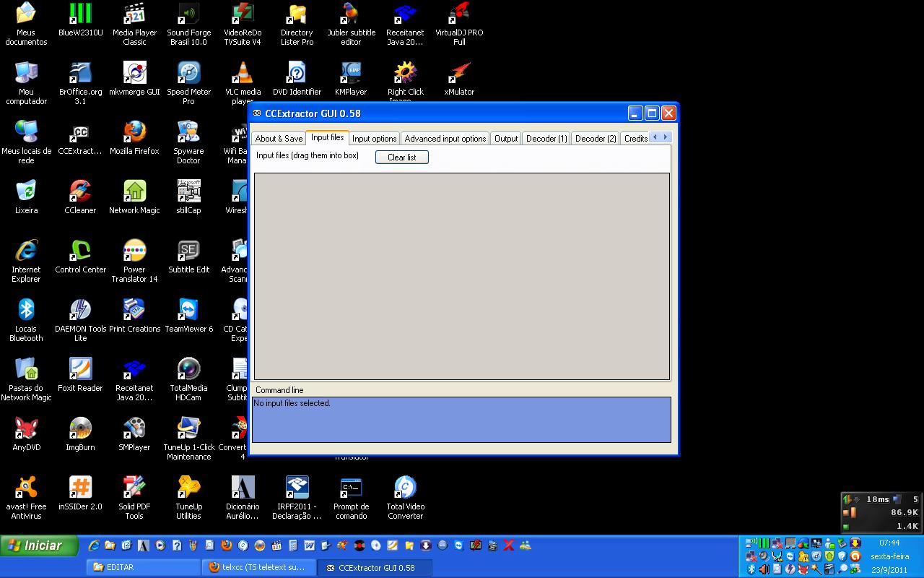Switch to the Output tab

point(506,138)
